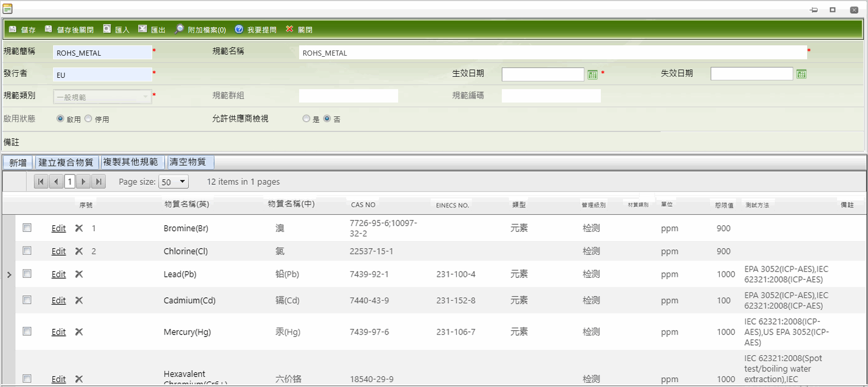Click the 匯出 export toolbar button
This screenshot has height=387, width=868.
tap(152, 29)
